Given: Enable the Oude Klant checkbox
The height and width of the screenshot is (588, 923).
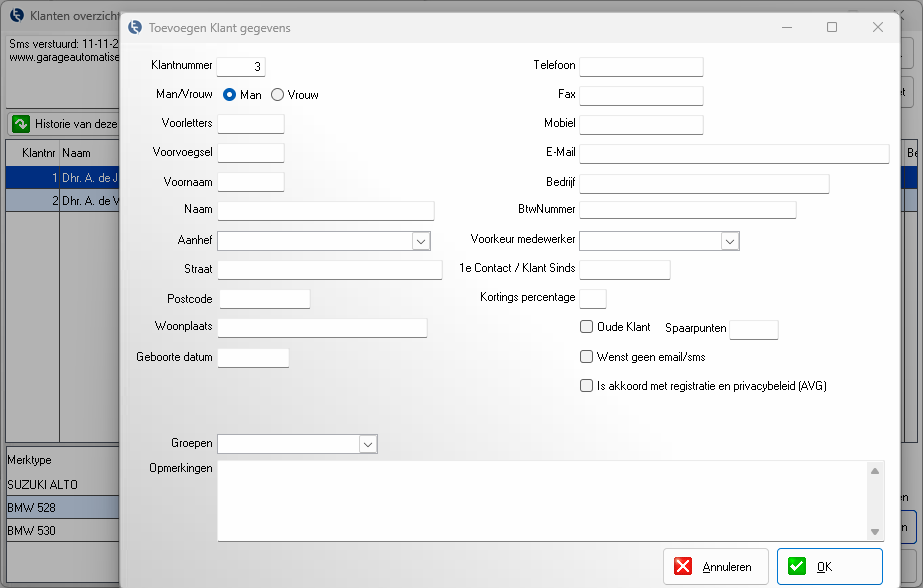Looking at the screenshot, I should [587, 327].
